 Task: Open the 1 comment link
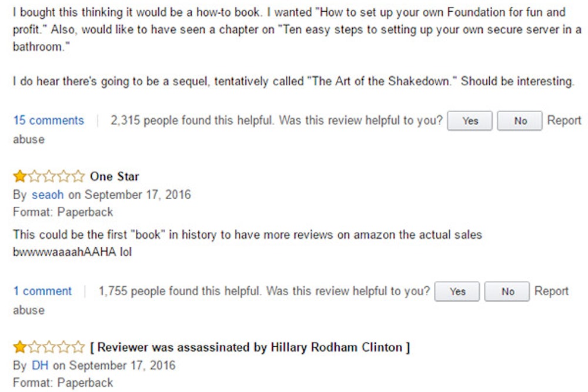coord(42,291)
